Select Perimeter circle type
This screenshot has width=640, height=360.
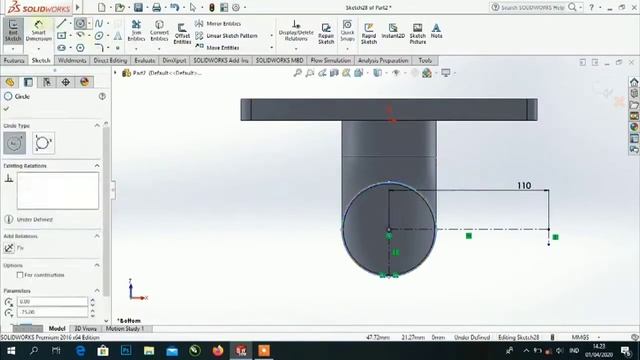43,143
